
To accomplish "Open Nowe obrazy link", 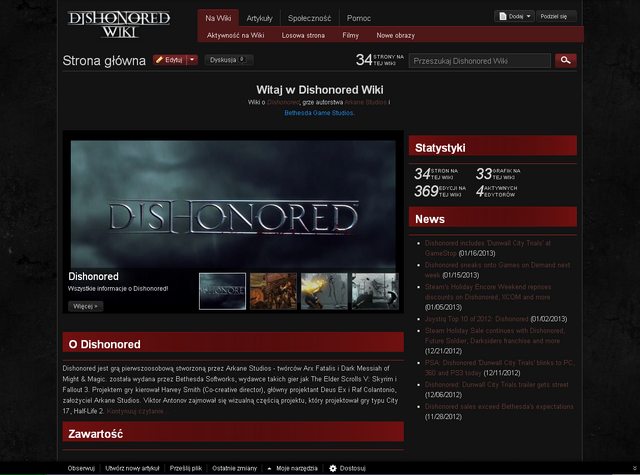I will tap(396, 36).
